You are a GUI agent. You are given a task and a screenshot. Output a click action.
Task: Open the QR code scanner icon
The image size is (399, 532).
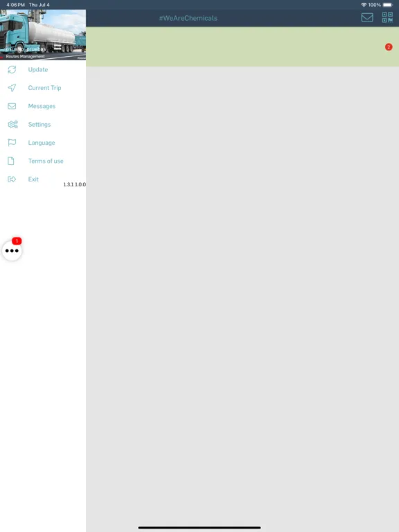pyautogui.click(x=387, y=17)
